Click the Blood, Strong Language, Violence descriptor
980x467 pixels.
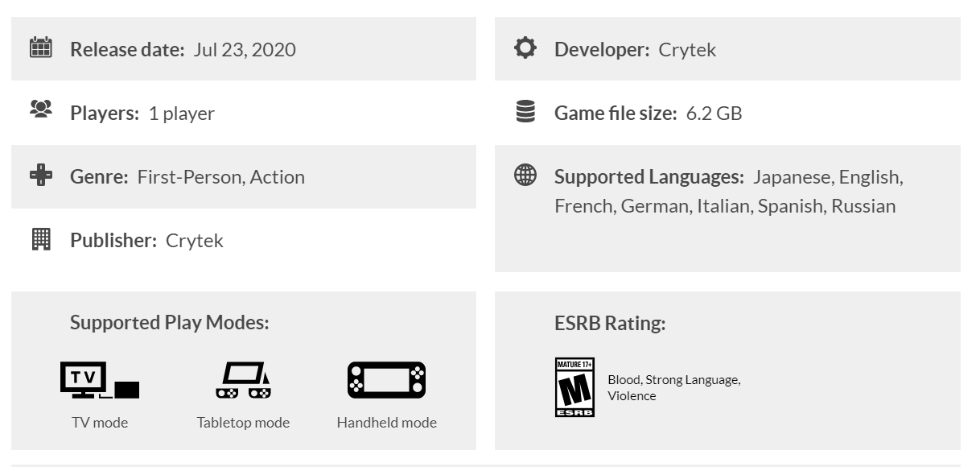pos(674,387)
